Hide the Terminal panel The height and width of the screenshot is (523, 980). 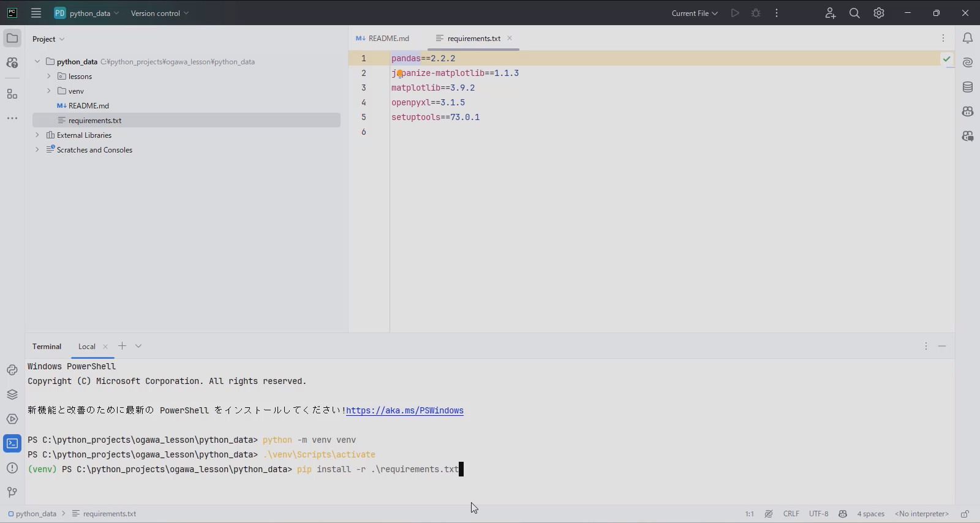[x=942, y=346]
